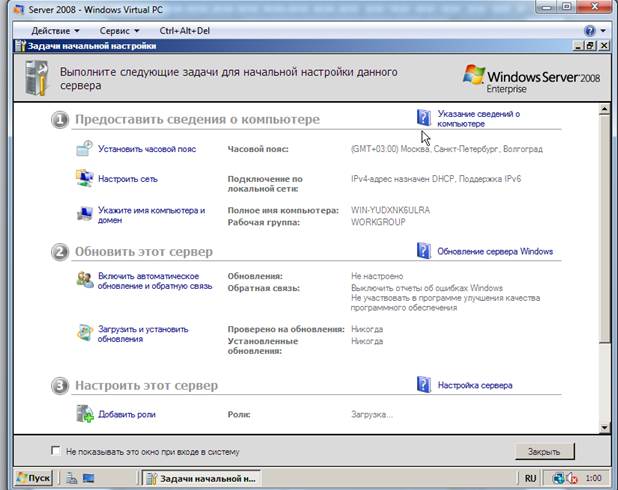Enable 'Не показывать это окно при входе в систему'
The image size is (618, 490).
56,450
